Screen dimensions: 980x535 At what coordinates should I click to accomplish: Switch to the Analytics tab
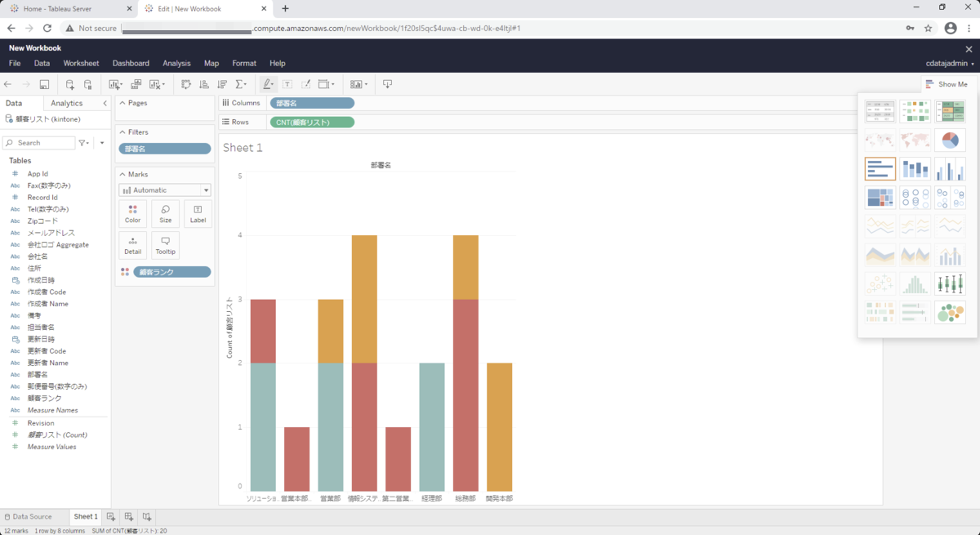click(x=67, y=103)
